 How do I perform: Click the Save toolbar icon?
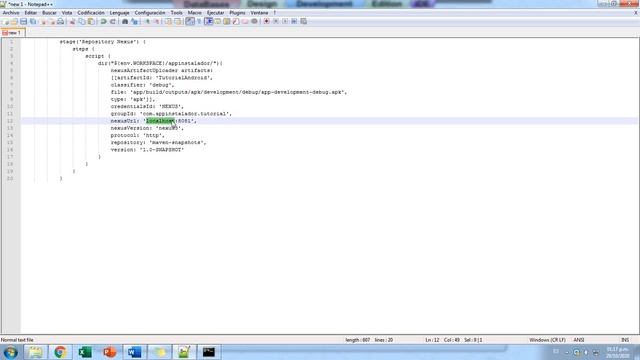click(23, 21)
